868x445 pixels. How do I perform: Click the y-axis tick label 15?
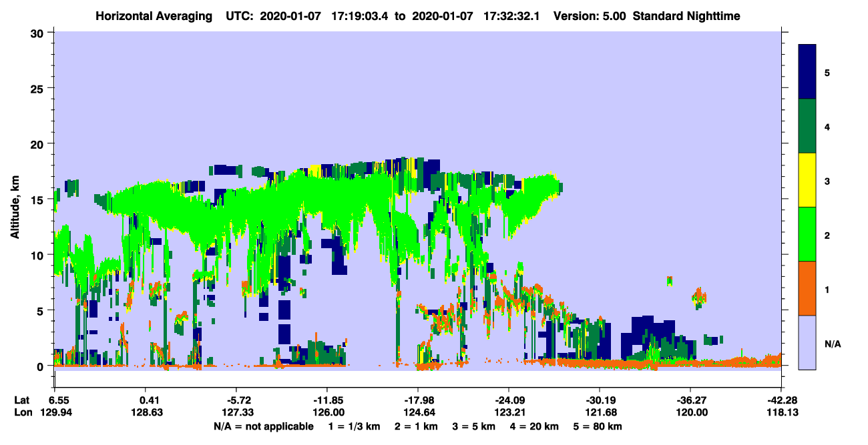39,199
